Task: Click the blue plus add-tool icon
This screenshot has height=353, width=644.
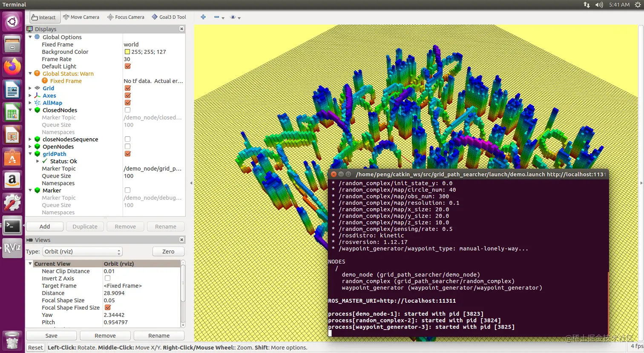Action: tap(203, 17)
